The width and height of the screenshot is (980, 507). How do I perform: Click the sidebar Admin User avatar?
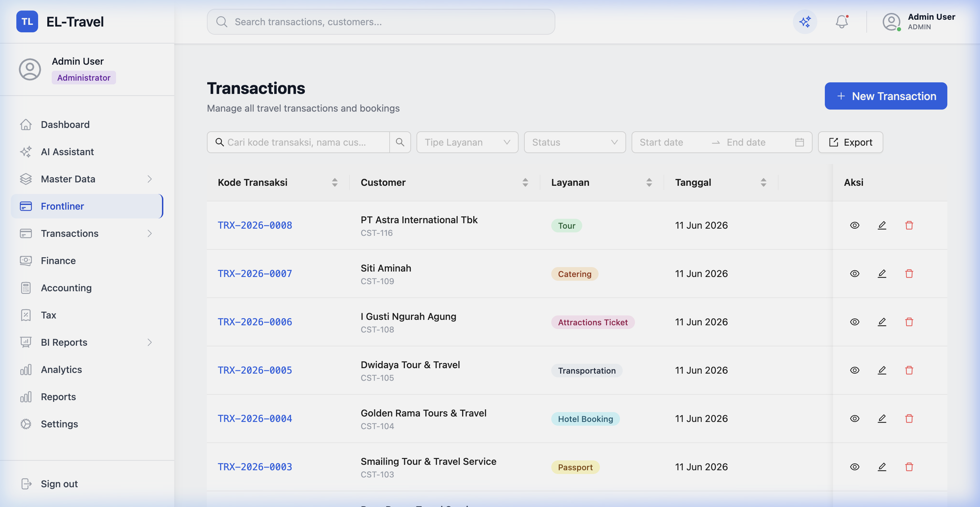tap(30, 69)
